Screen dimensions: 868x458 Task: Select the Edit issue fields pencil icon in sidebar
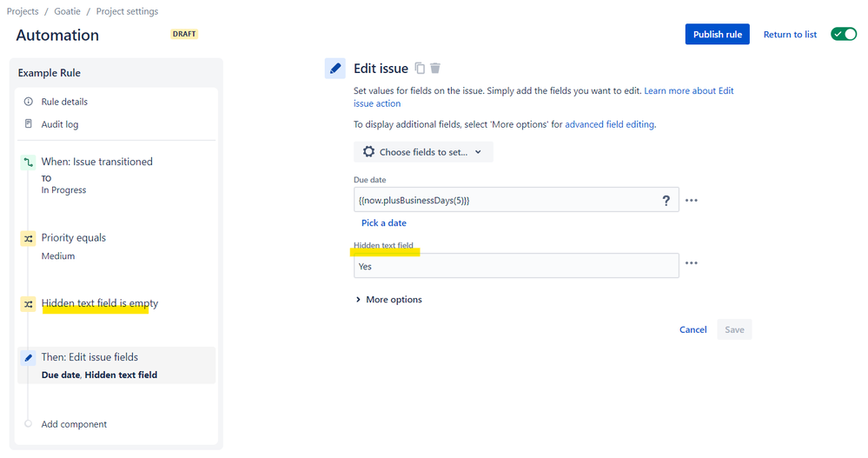coord(28,358)
